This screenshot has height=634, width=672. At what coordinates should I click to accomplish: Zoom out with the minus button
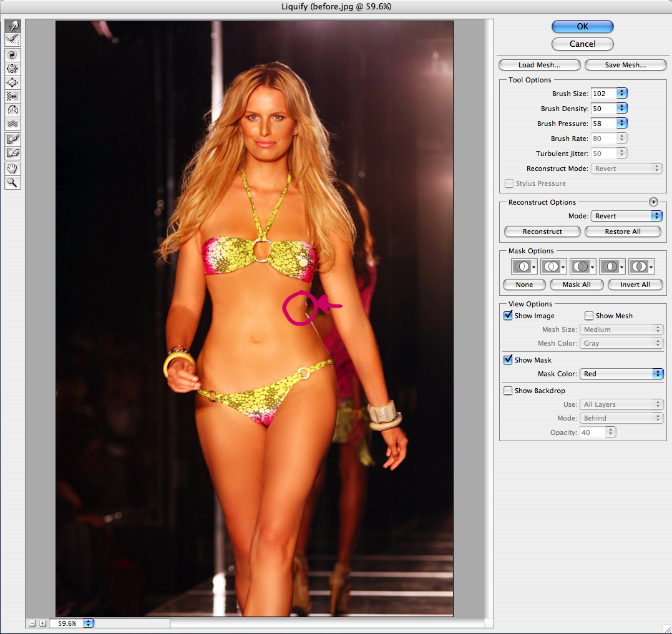tap(32, 623)
